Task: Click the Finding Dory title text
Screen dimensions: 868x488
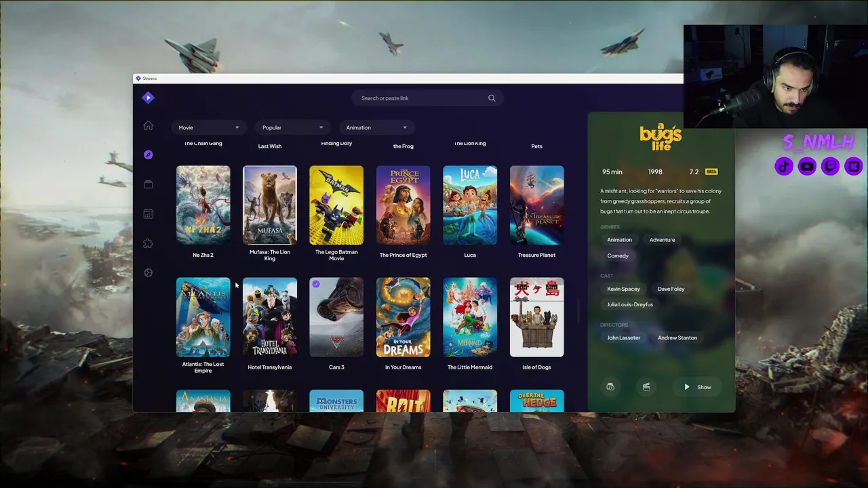Action: coord(336,144)
